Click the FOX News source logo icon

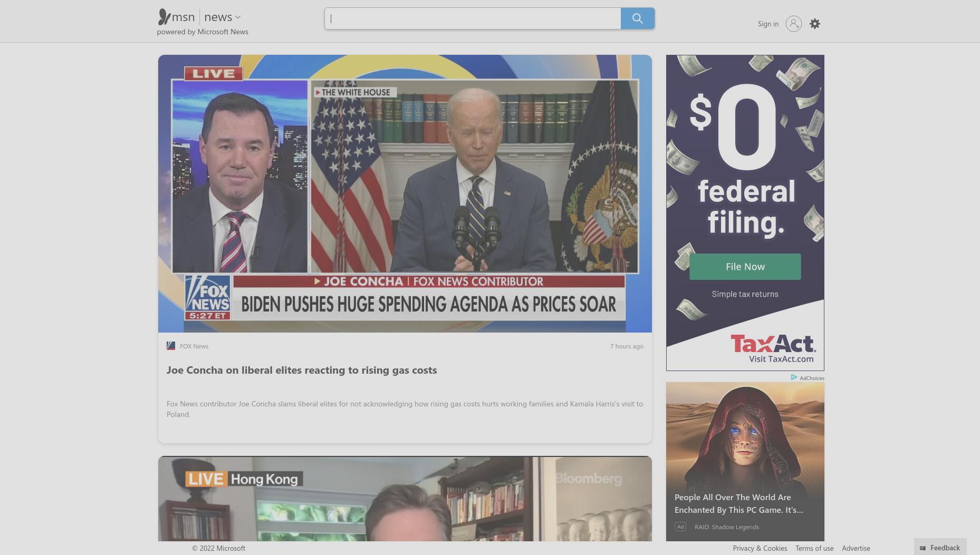(x=171, y=346)
